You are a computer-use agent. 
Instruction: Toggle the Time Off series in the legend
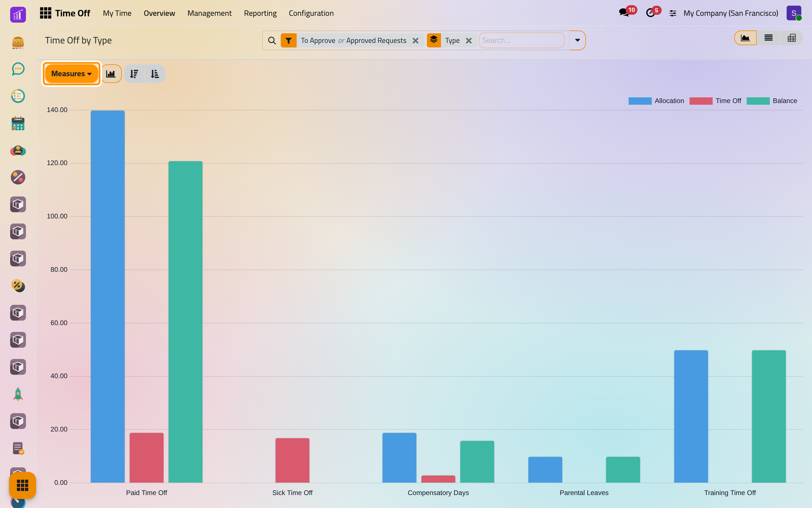(x=715, y=101)
